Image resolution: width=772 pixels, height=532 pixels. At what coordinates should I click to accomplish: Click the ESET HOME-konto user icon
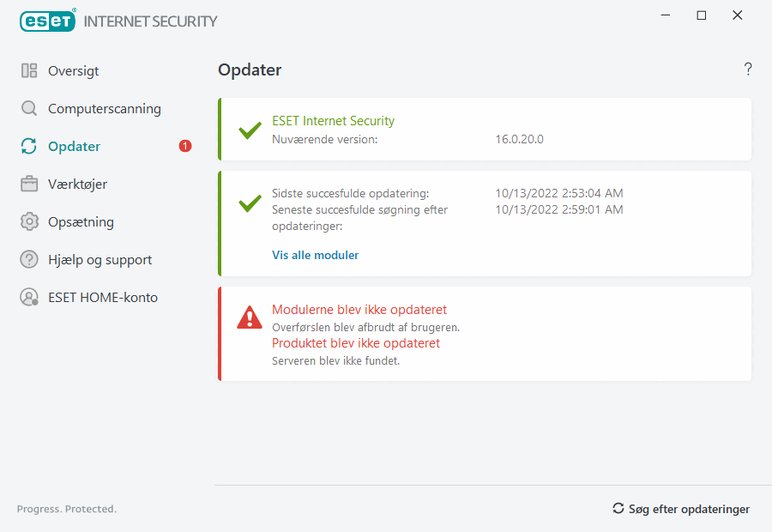coord(29,298)
